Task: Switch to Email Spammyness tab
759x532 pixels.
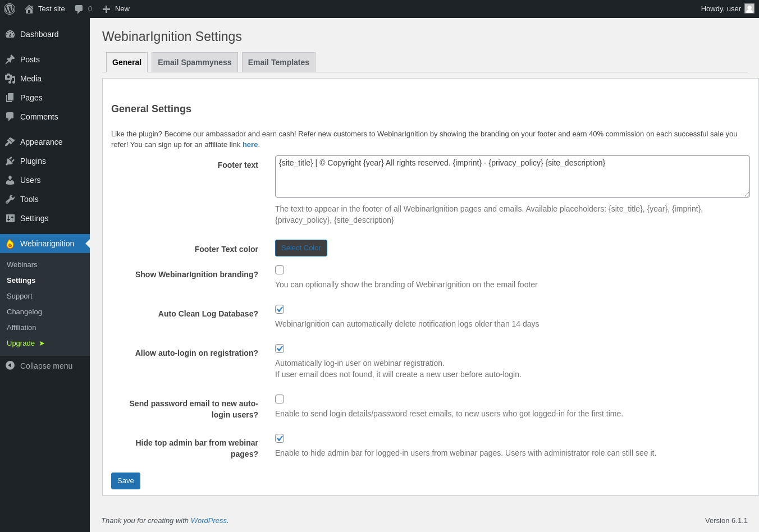Action: (x=194, y=62)
